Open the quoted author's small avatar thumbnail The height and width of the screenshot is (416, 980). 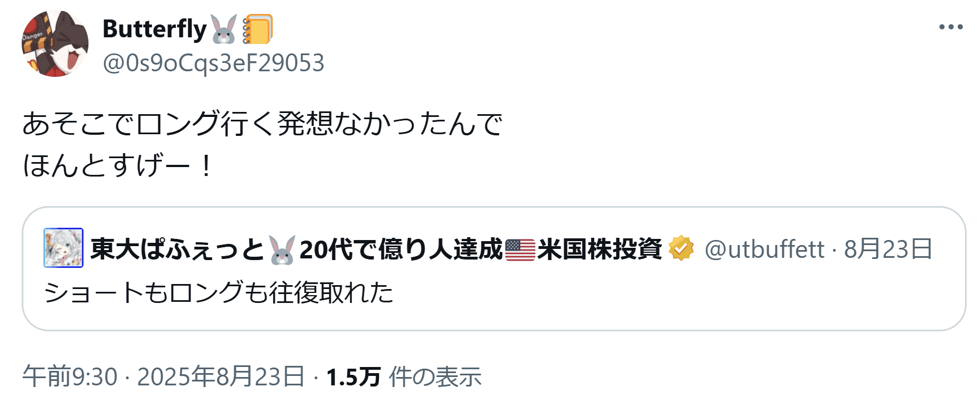click(63, 248)
